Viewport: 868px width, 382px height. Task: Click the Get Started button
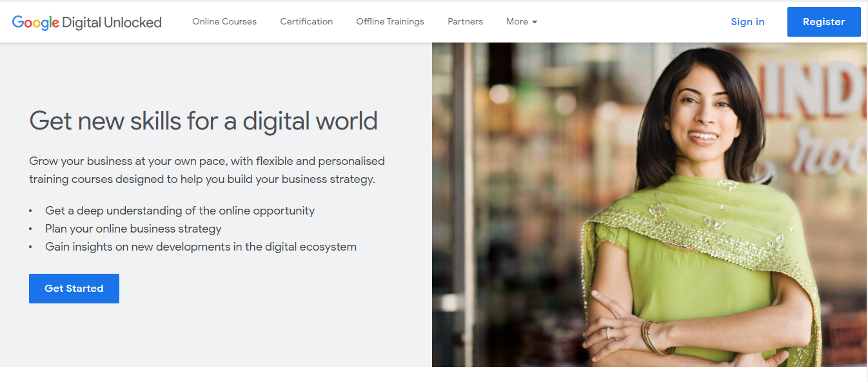[x=74, y=288]
